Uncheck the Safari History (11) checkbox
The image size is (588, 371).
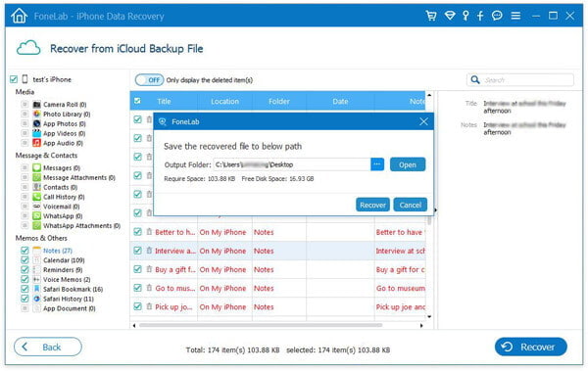tap(24, 299)
